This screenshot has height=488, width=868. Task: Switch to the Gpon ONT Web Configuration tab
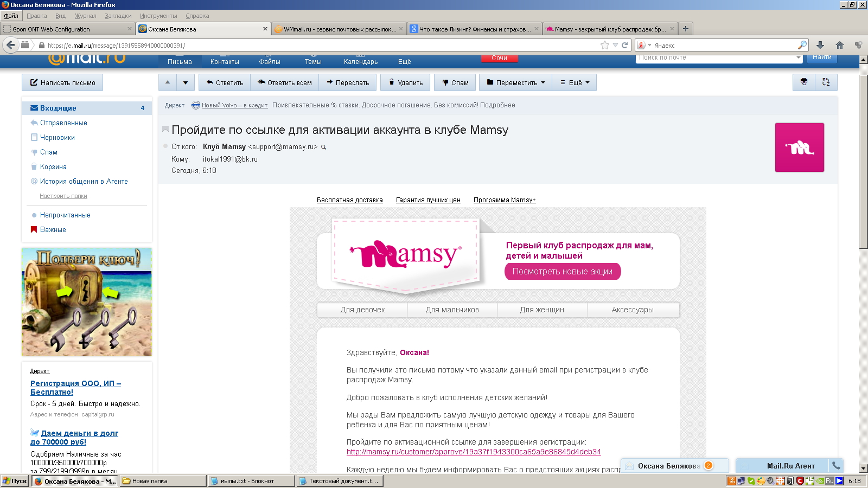pyautogui.click(x=67, y=29)
